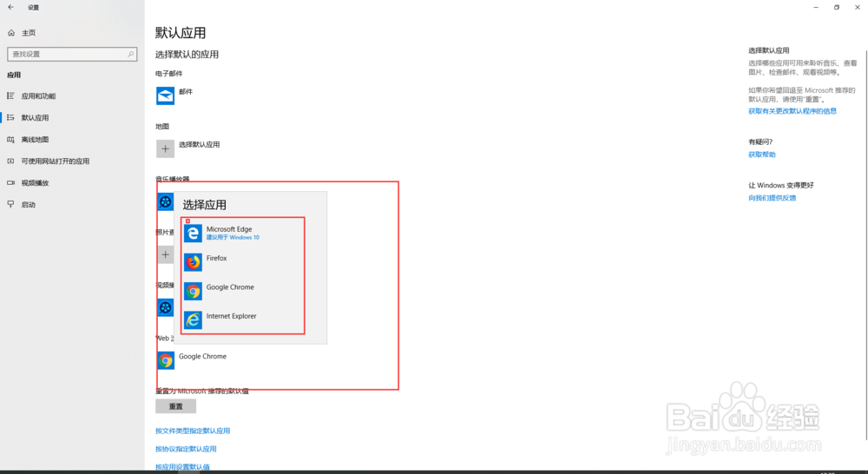Click the 重置 reset button
The width and height of the screenshot is (868, 474).
(175, 406)
